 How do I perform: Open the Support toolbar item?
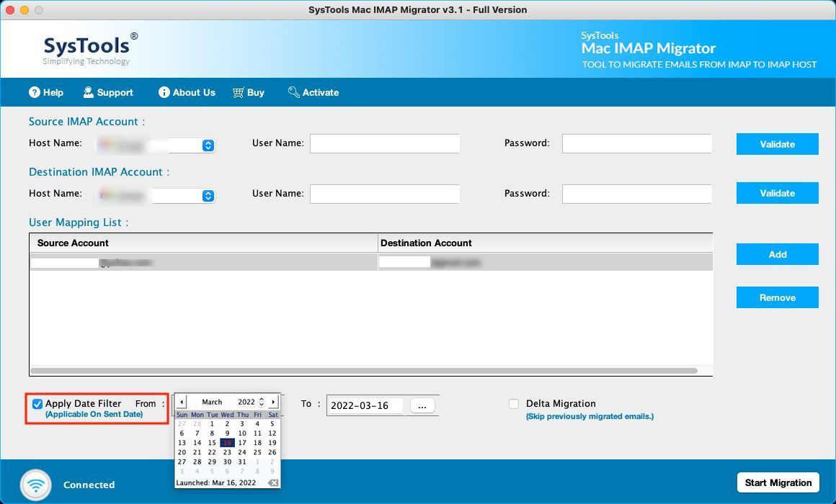[108, 92]
